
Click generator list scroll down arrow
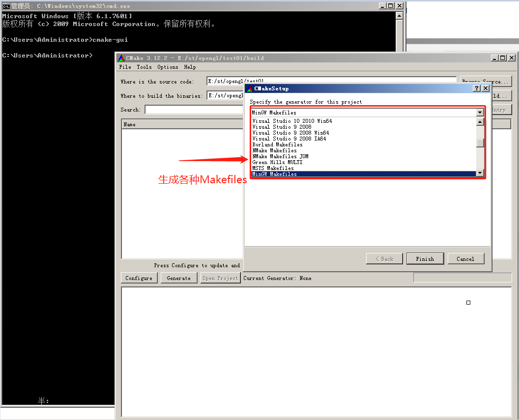(x=480, y=173)
